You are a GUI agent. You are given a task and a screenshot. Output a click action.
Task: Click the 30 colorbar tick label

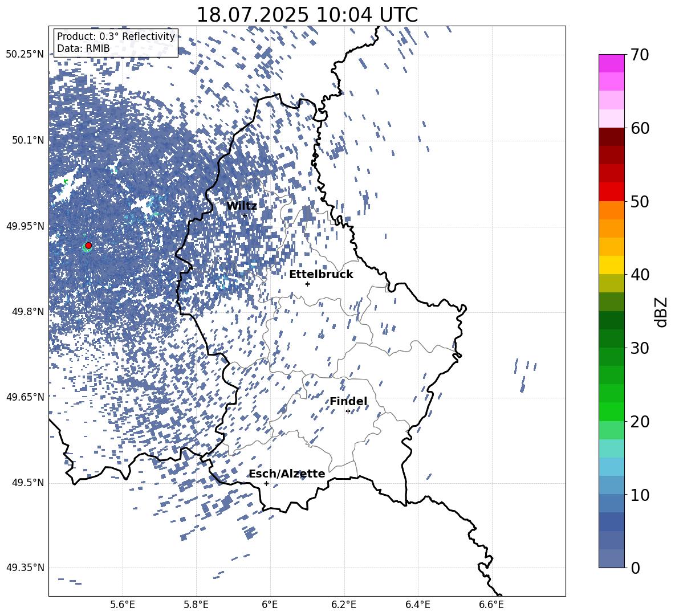[x=640, y=348]
